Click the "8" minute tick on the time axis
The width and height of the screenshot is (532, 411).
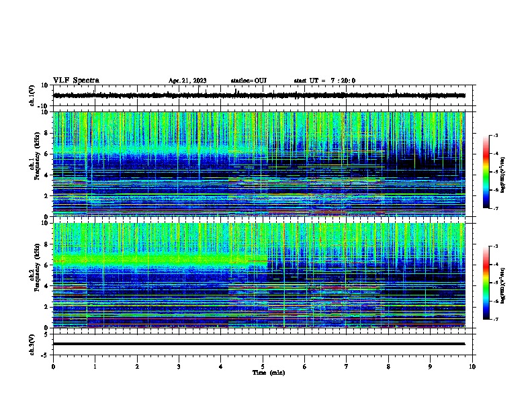pos(388,367)
